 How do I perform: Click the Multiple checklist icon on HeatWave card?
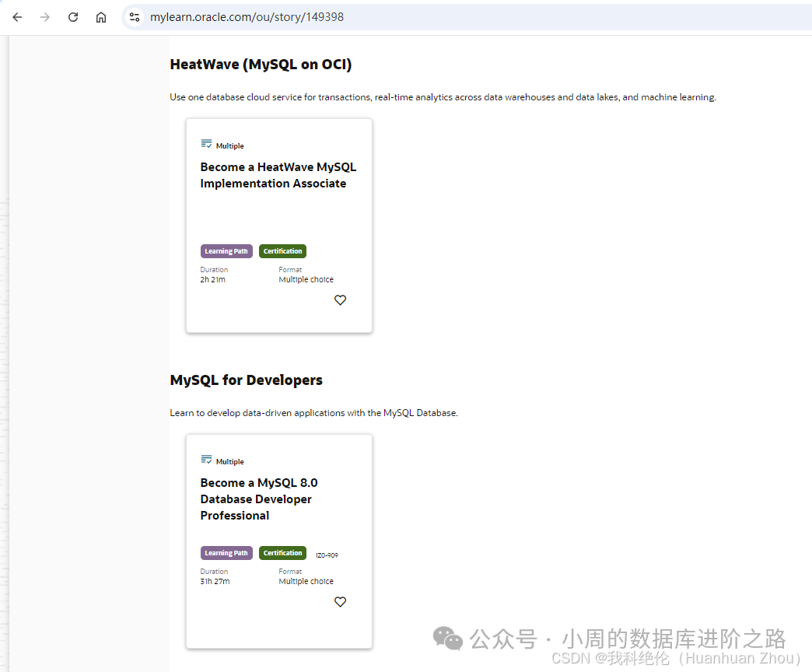click(x=206, y=144)
